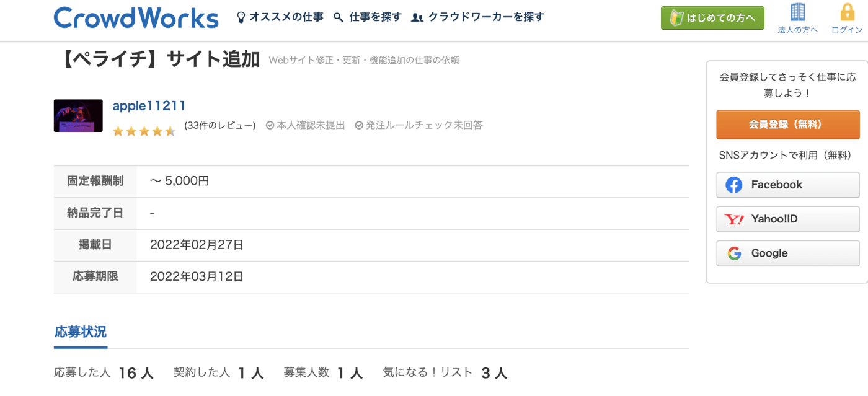Open クラウドワーカーを探す in navigation
Screen dimensions: 868x396
[x=485, y=17]
